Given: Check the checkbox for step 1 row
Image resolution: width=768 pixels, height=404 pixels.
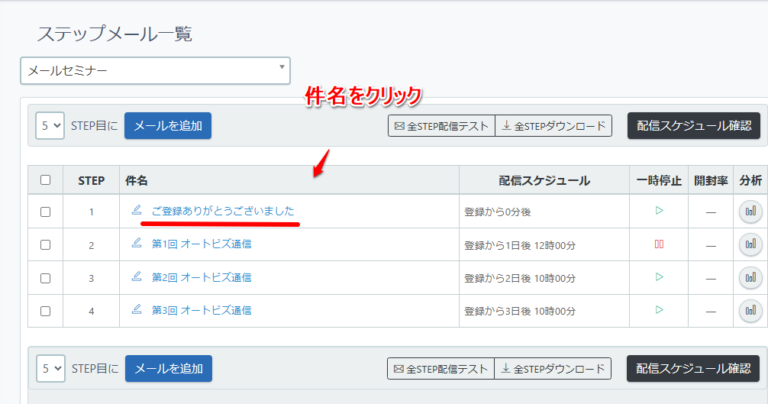Looking at the screenshot, I should click(x=45, y=211).
